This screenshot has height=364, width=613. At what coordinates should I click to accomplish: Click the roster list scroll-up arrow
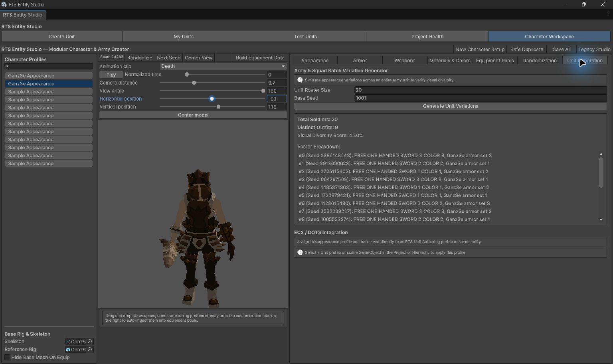pos(601,154)
